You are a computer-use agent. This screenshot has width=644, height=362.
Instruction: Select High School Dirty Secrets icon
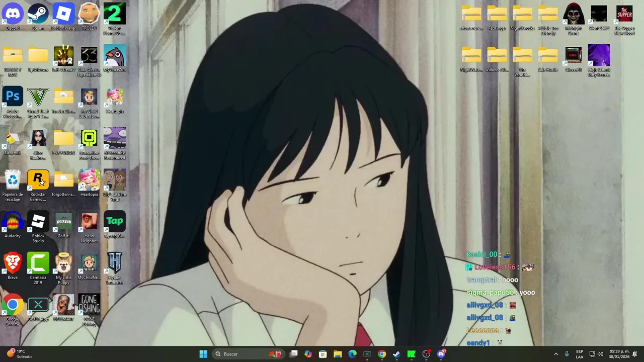point(599,61)
